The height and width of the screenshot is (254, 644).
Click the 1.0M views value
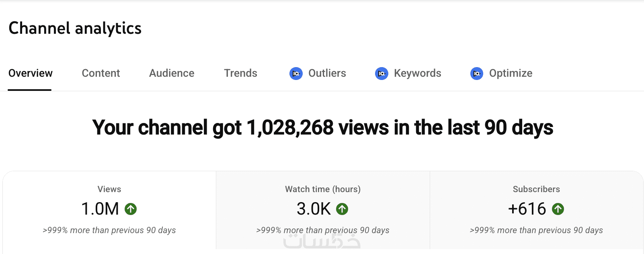click(x=100, y=209)
